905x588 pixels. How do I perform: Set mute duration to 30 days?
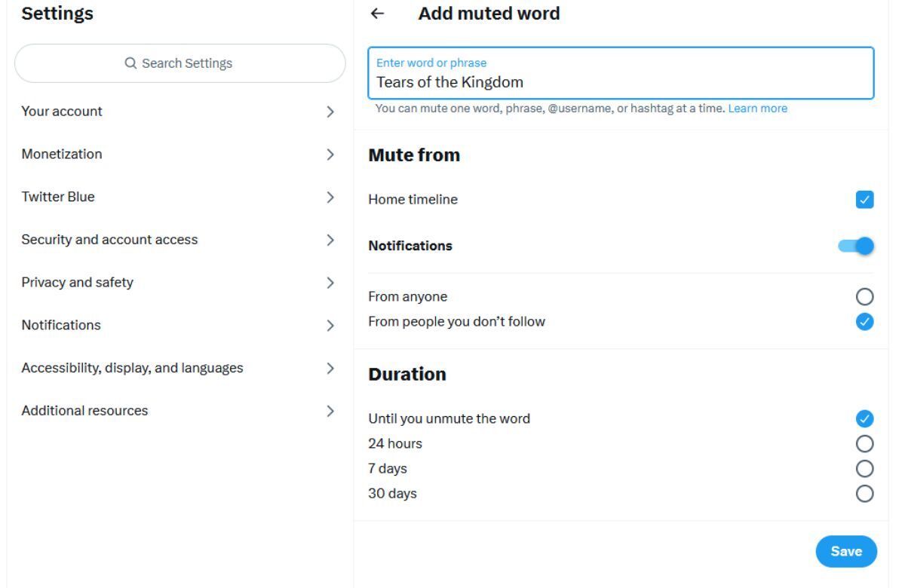pyautogui.click(x=865, y=494)
